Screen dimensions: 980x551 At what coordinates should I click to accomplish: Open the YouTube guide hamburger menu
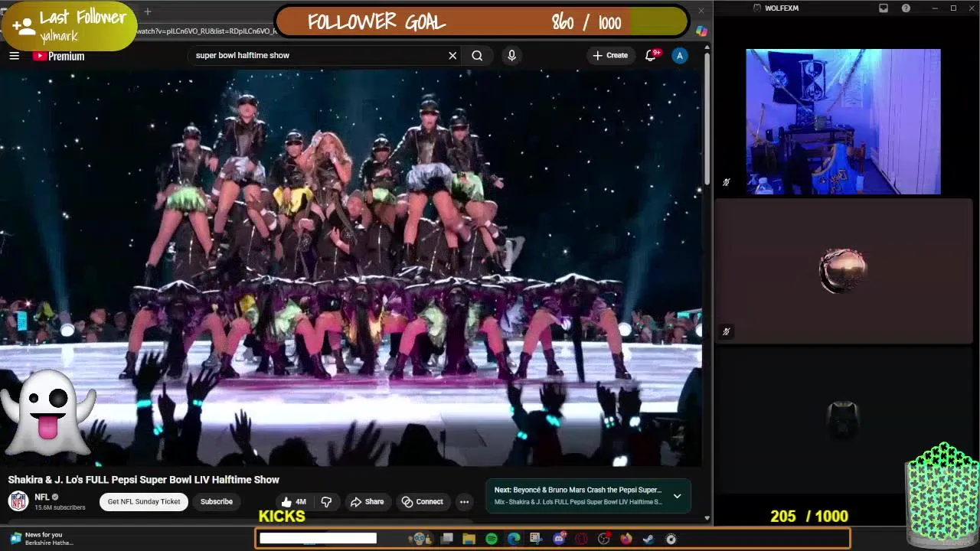click(x=14, y=56)
